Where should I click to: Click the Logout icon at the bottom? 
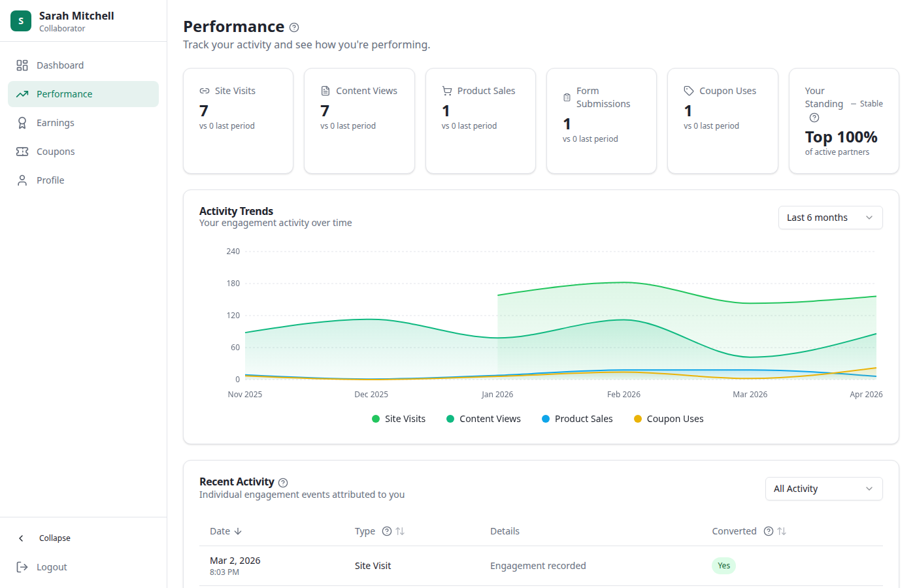pyautogui.click(x=22, y=566)
